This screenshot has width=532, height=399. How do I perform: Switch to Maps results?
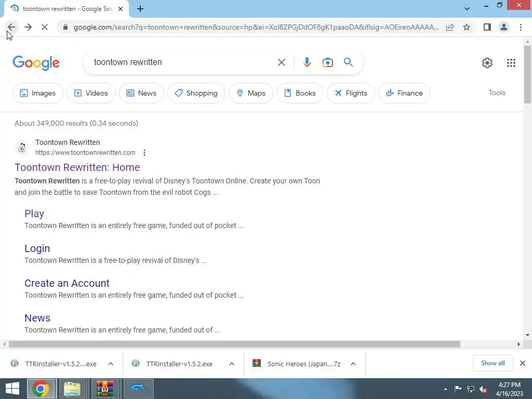click(x=251, y=93)
